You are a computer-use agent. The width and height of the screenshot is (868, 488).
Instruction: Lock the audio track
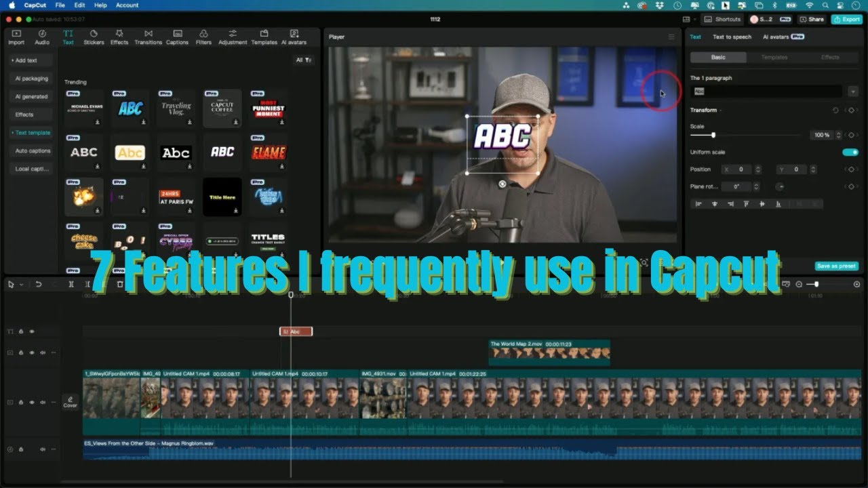point(21,449)
